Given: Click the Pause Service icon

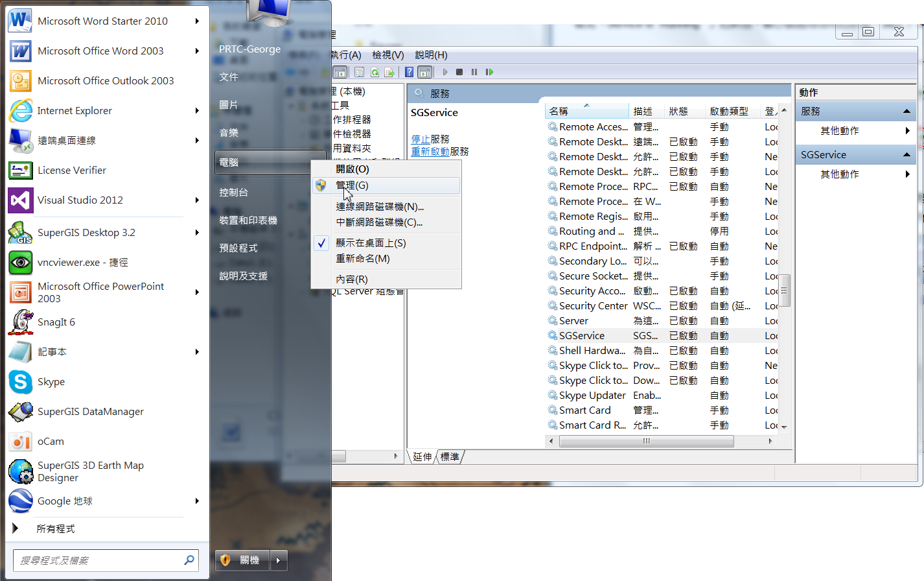Looking at the screenshot, I should 474,72.
